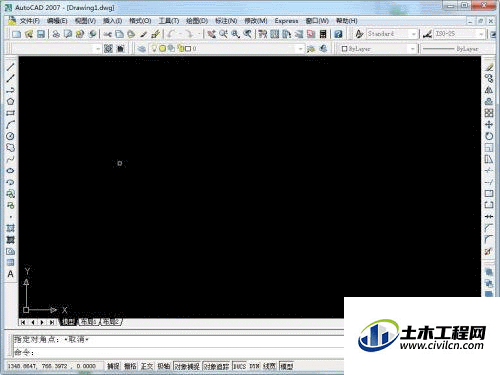
Task: Expand the workspace dropdown at left
Action: (98, 49)
